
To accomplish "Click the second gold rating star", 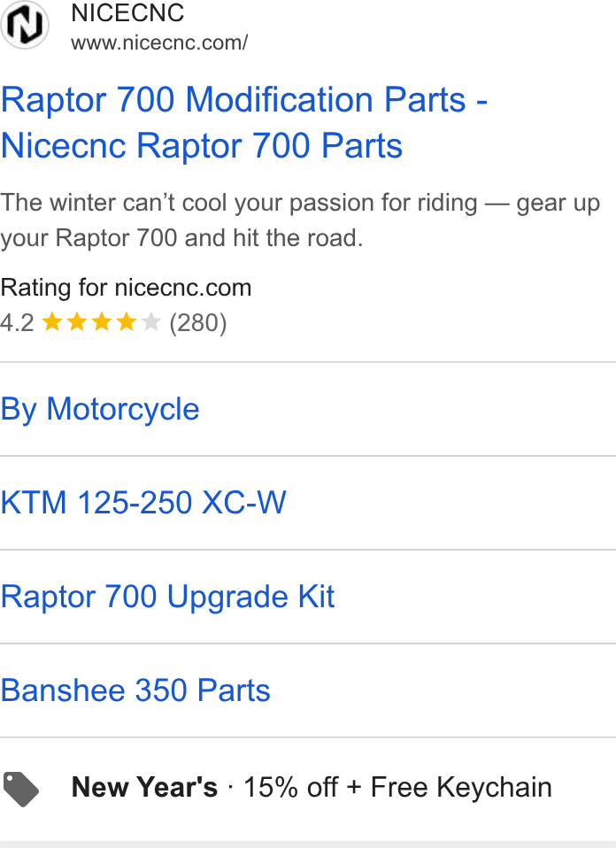I will click(x=77, y=322).
